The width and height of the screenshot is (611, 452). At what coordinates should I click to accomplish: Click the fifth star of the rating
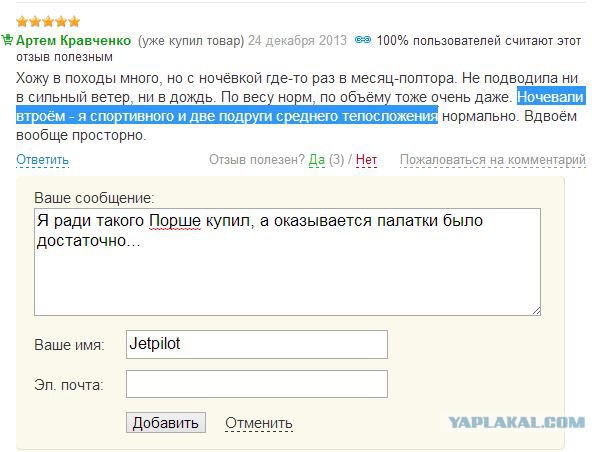(75, 21)
